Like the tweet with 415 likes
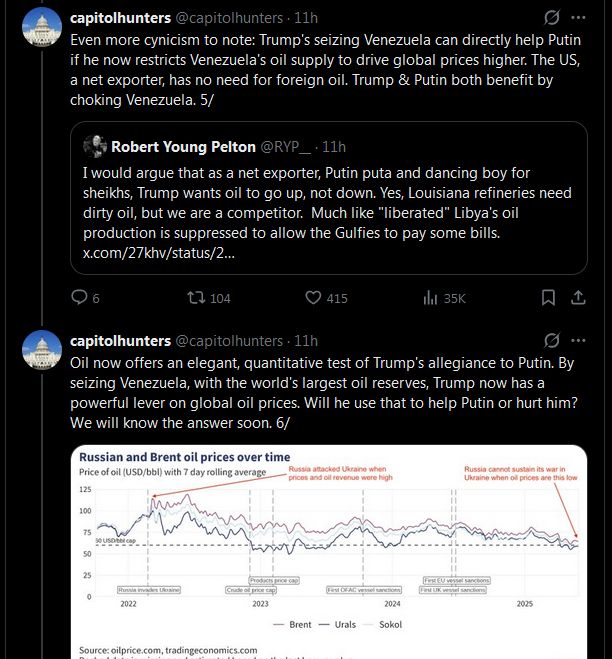612x659 pixels. click(312, 297)
